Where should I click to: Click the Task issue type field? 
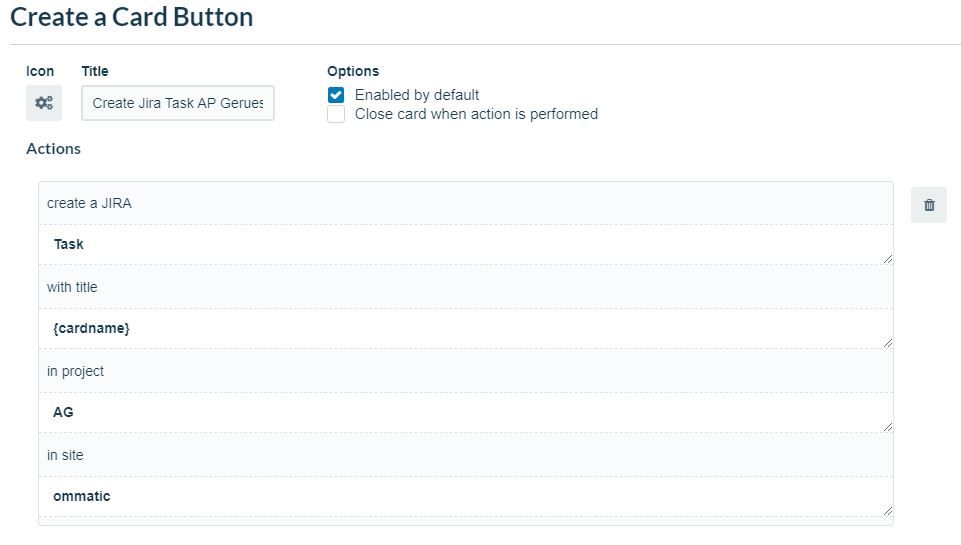pos(466,245)
